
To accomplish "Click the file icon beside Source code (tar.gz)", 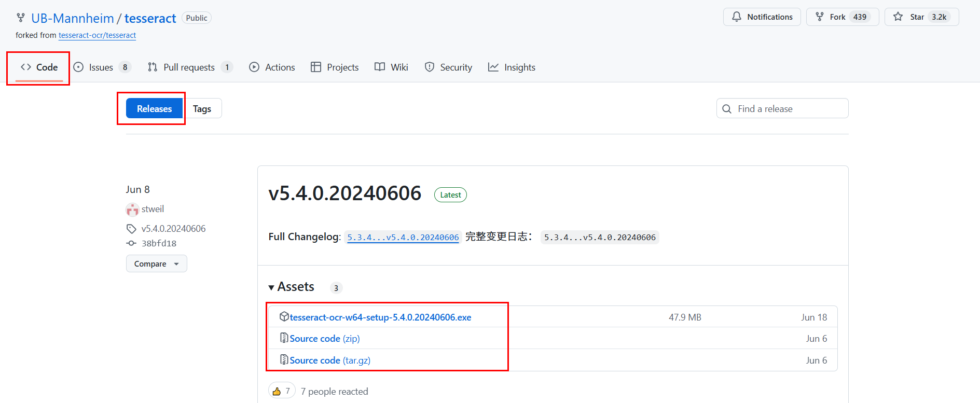I will point(284,360).
